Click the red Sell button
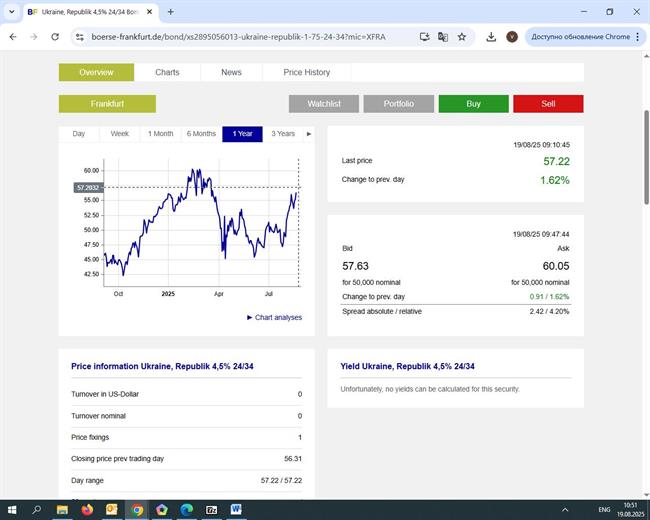 [548, 104]
